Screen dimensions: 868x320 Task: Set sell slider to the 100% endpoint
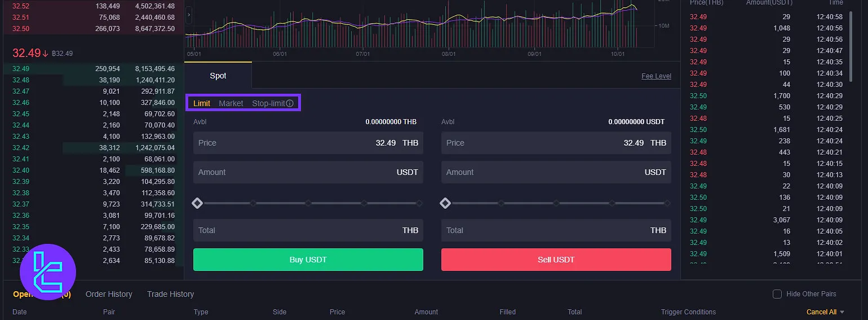667,203
